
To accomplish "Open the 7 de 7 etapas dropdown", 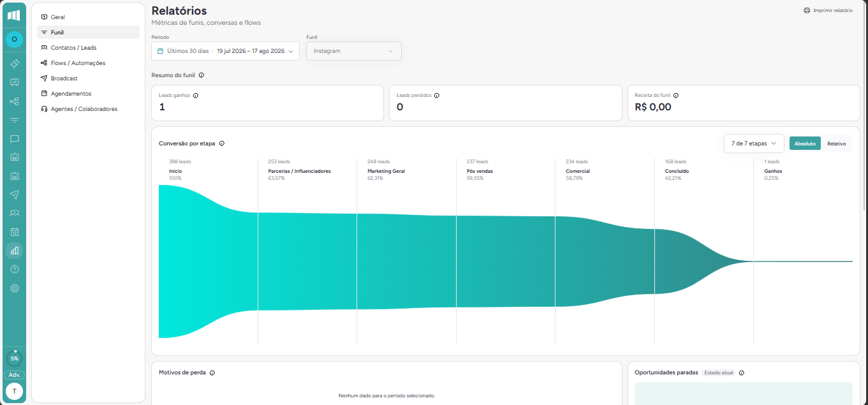I will click(x=754, y=144).
